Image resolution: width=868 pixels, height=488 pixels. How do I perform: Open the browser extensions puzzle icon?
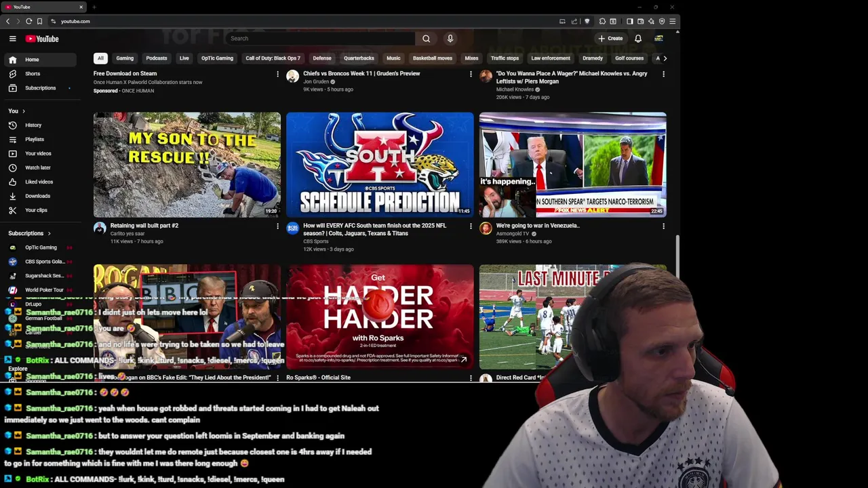[602, 21]
